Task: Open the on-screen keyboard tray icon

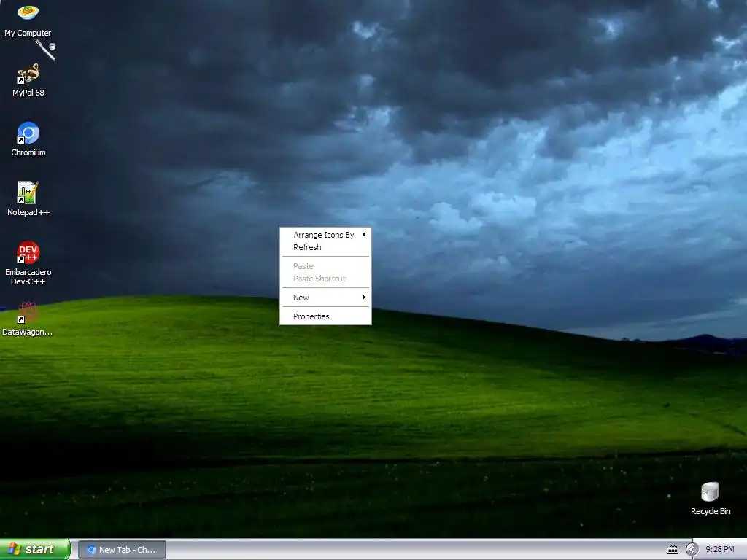Action: (672, 550)
